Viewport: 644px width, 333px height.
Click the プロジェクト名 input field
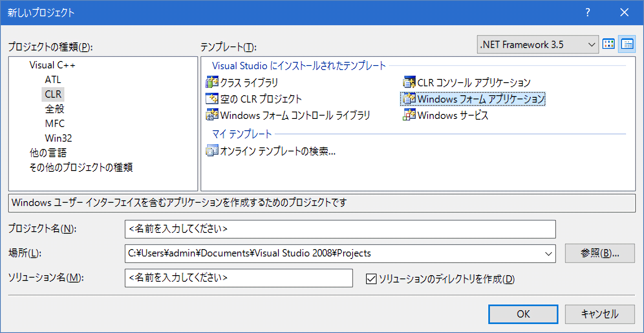point(340,229)
